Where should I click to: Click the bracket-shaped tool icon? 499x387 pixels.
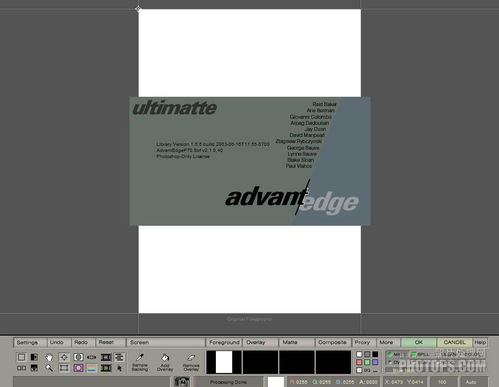(78, 357)
